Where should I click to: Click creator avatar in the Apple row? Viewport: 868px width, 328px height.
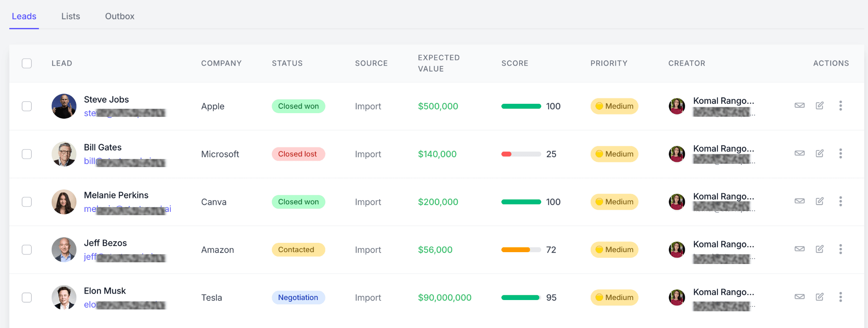(x=677, y=106)
